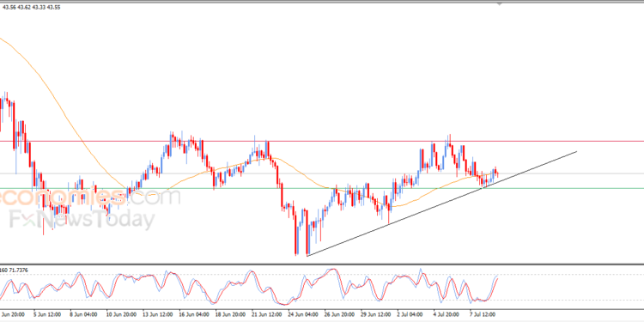This screenshot has height=322, width=644.
Task: Select the red horizontal resistance line
Action: tap(322, 142)
